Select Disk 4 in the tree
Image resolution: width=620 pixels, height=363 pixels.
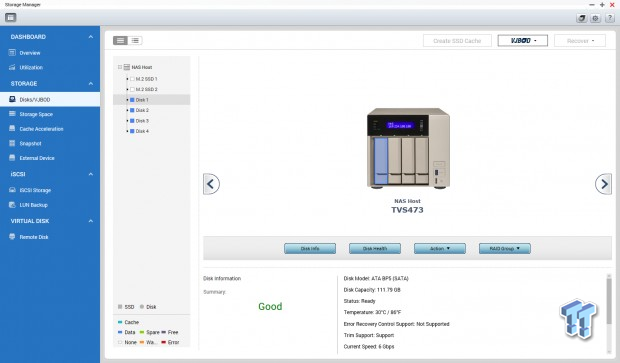point(142,131)
